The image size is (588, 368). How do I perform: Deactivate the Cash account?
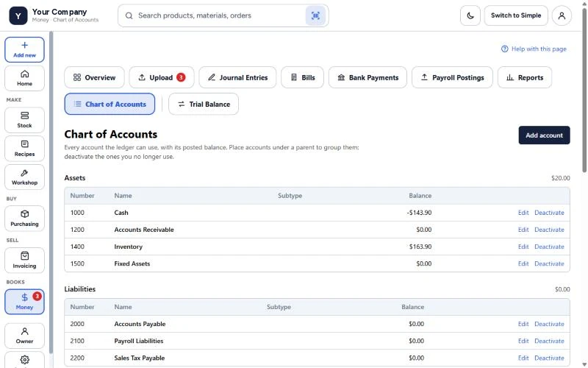(x=549, y=213)
